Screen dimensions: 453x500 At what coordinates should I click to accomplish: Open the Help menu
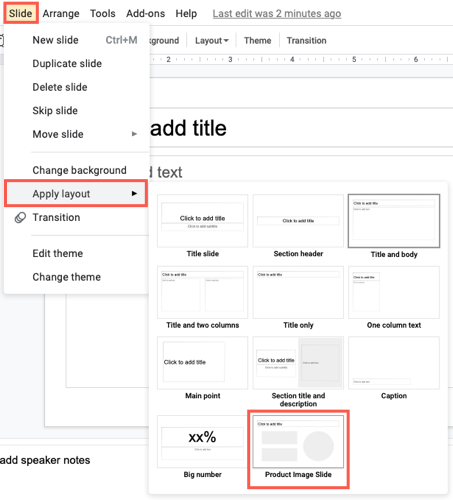pyautogui.click(x=186, y=13)
